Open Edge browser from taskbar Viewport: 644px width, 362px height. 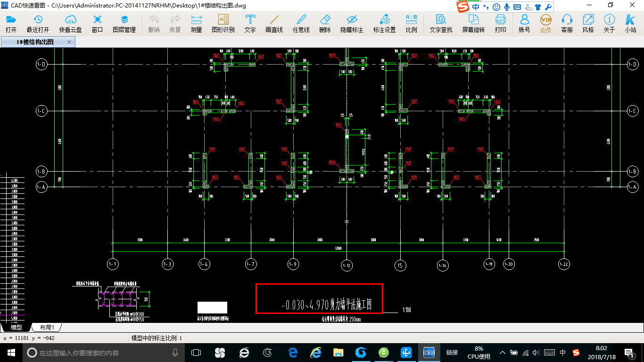293,353
